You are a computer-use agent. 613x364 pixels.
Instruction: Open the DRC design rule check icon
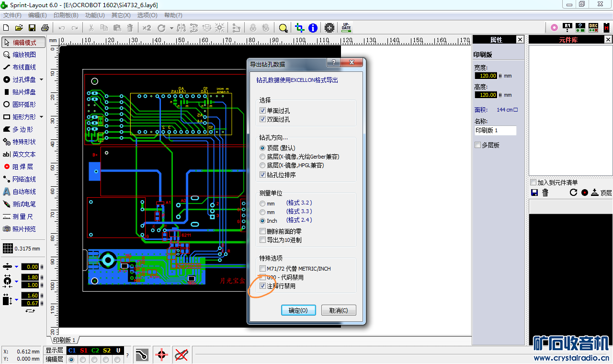593,28
